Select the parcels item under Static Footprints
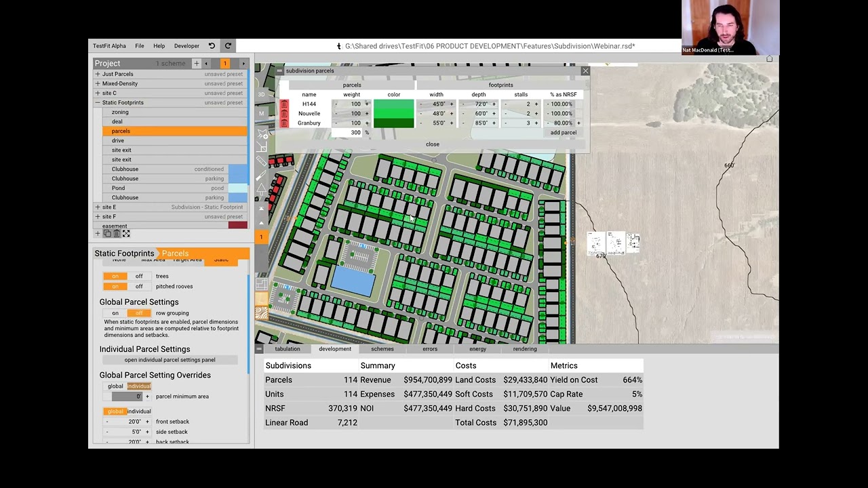Image resolution: width=868 pixels, height=488 pixels. point(121,131)
